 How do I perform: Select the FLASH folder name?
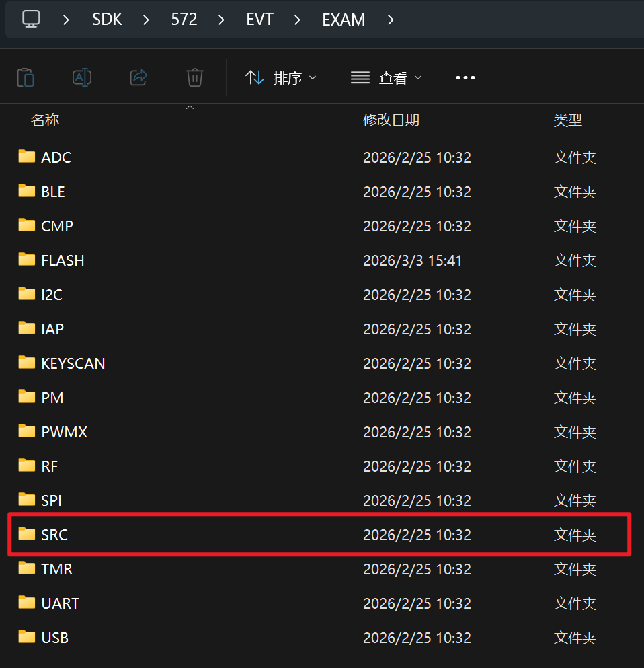click(63, 260)
